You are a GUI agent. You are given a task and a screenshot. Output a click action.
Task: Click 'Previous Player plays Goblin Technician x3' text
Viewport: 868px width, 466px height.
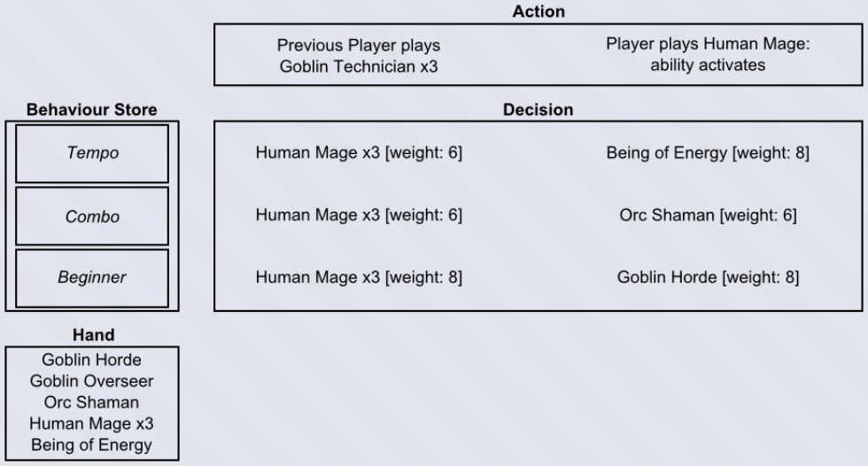(359, 56)
